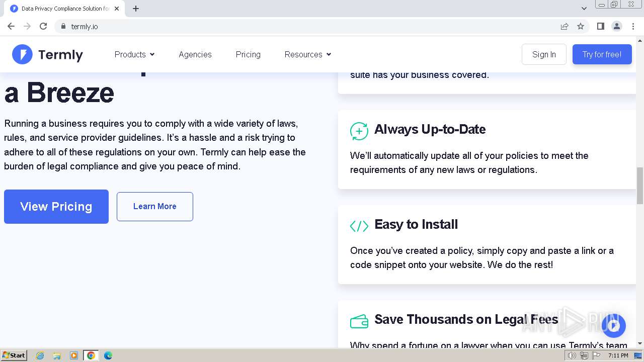Screen dimensions: 644x362
Task: Toggle the Chrome side panel icon
Action: (600, 26)
